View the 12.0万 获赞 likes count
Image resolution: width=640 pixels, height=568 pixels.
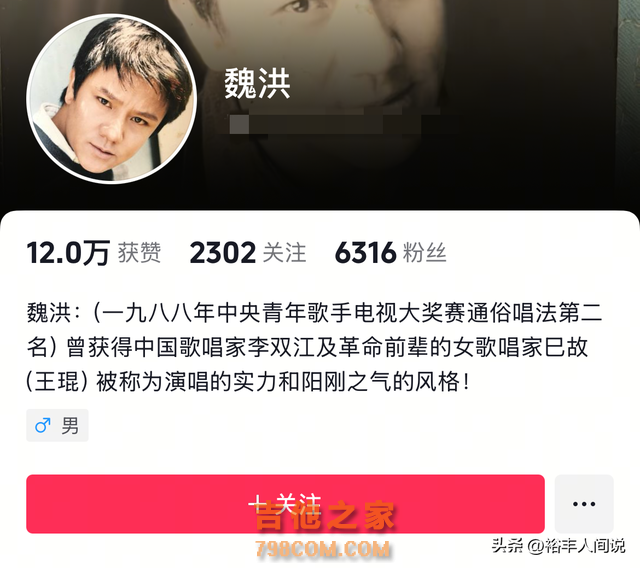click(94, 253)
